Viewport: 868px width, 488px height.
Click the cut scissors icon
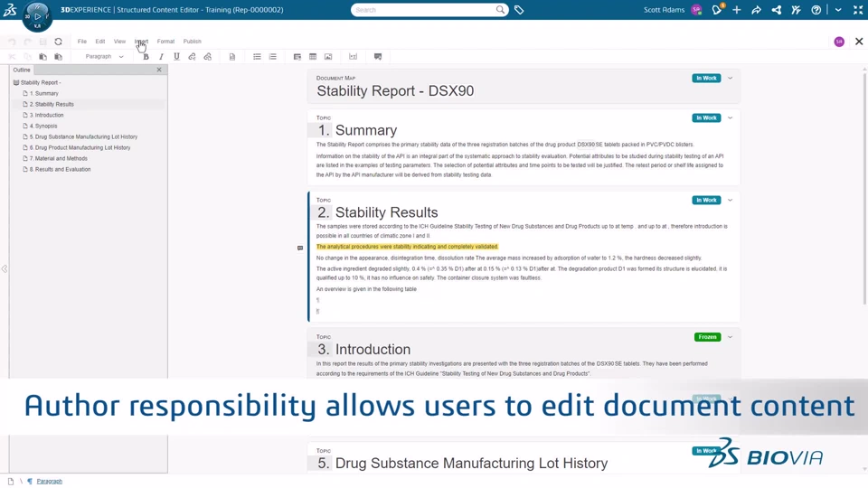click(12, 56)
